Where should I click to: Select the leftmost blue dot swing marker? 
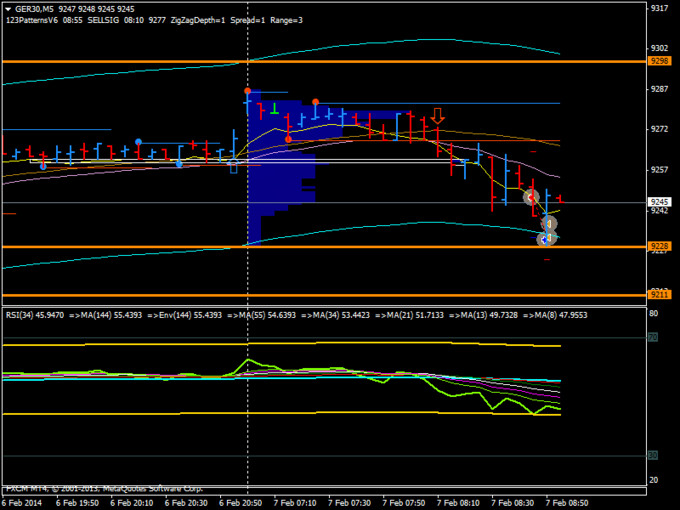pos(43,165)
